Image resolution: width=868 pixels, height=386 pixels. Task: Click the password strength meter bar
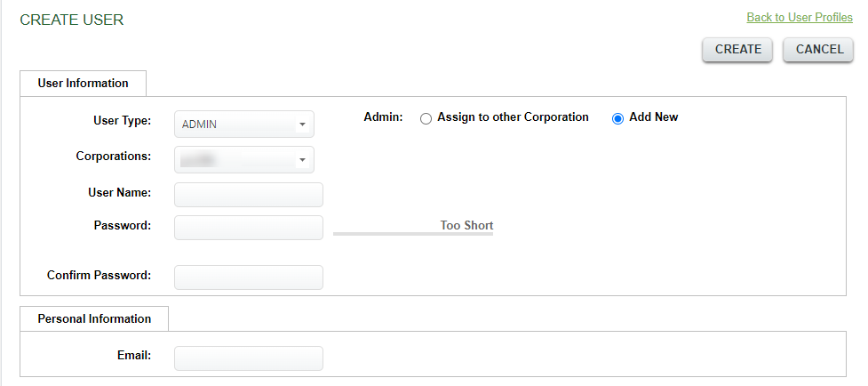(413, 234)
